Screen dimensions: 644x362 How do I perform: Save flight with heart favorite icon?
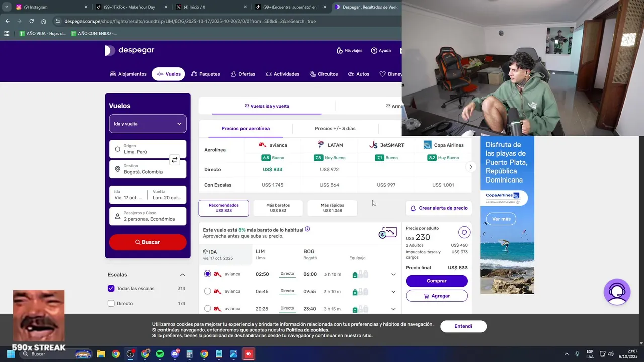click(x=464, y=232)
